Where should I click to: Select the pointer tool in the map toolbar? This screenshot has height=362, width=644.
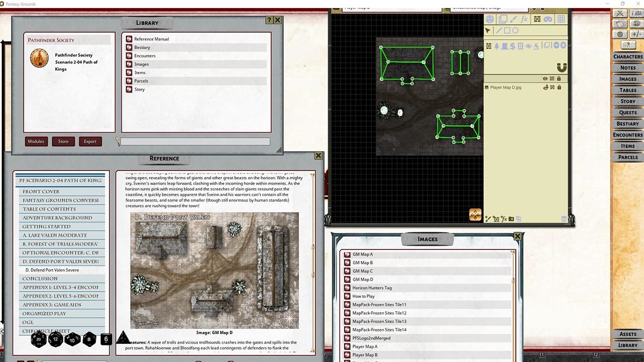[x=487, y=30]
